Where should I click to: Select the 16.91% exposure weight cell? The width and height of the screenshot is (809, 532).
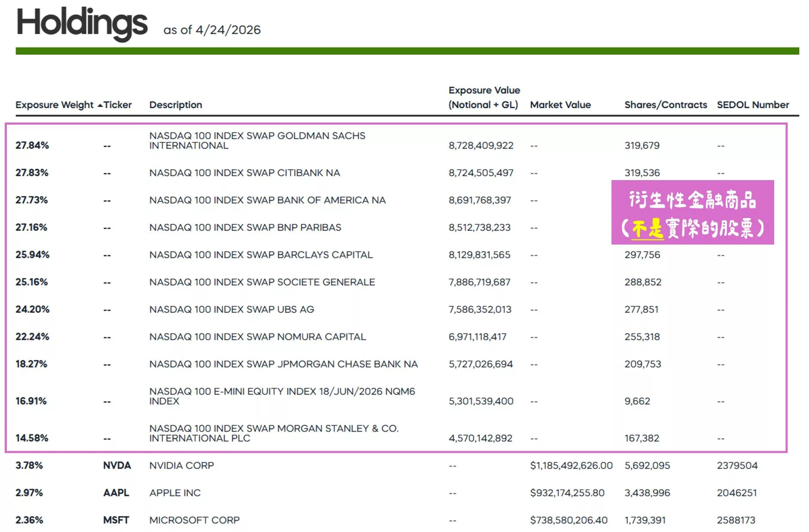pyautogui.click(x=31, y=401)
